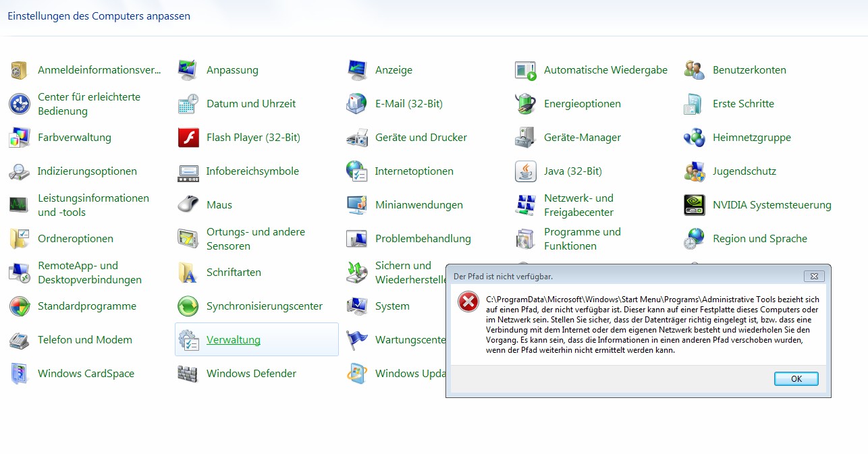Open the Windows Update icon
The width and height of the screenshot is (868, 454).
point(356,373)
